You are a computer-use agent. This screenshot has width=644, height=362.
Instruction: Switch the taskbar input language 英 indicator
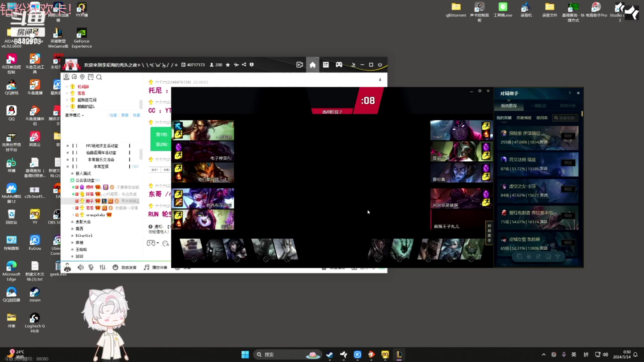[574, 354]
